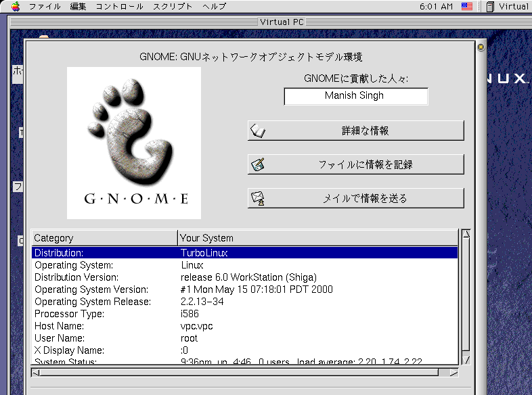Select the Distribution: row
The height and width of the screenshot is (395, 532).
coord(244,253)
